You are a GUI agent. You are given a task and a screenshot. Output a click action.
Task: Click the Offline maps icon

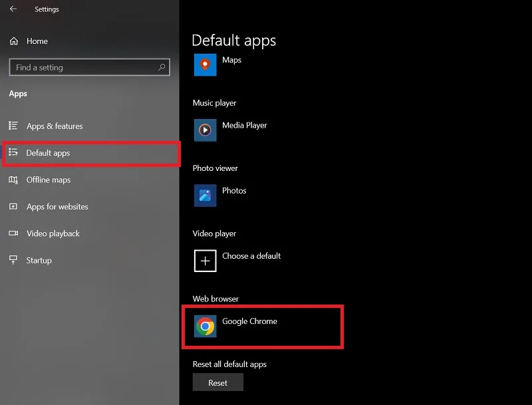coord(13,180)
